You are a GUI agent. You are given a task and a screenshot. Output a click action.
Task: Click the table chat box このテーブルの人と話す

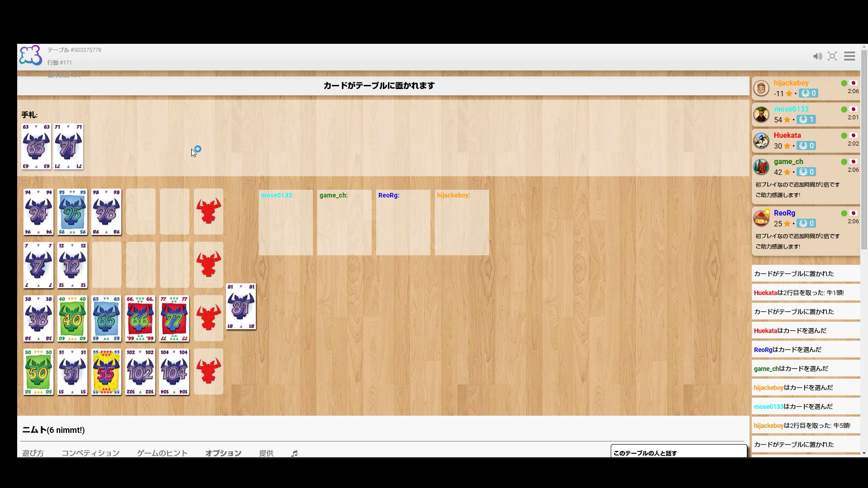point(679,451)
